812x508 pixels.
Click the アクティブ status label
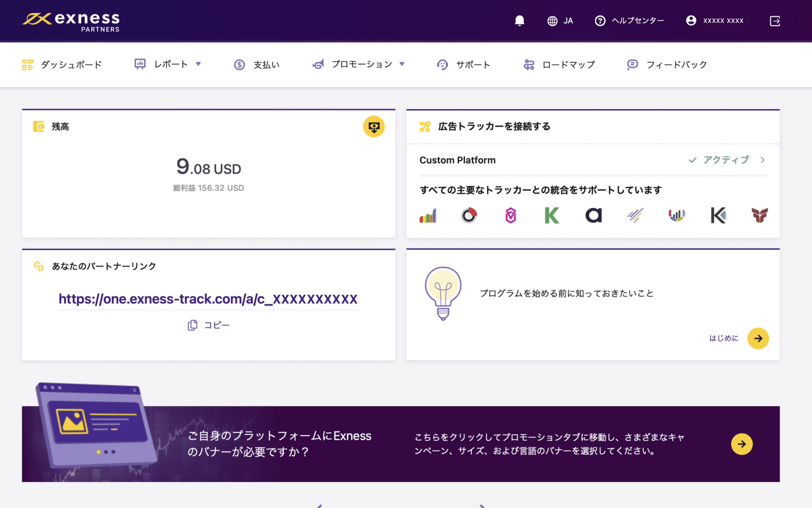click(x=726, y=160)
